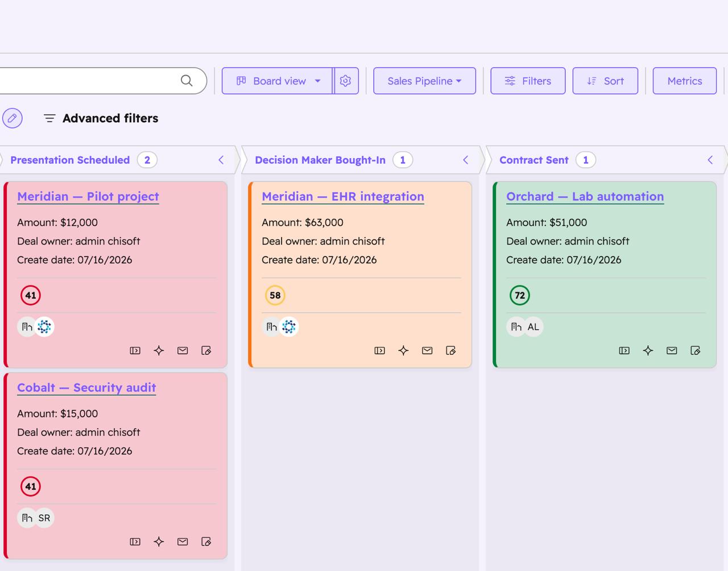Click the text Amount: $63,000
The image size is (728, 571).
coord(303,222)
